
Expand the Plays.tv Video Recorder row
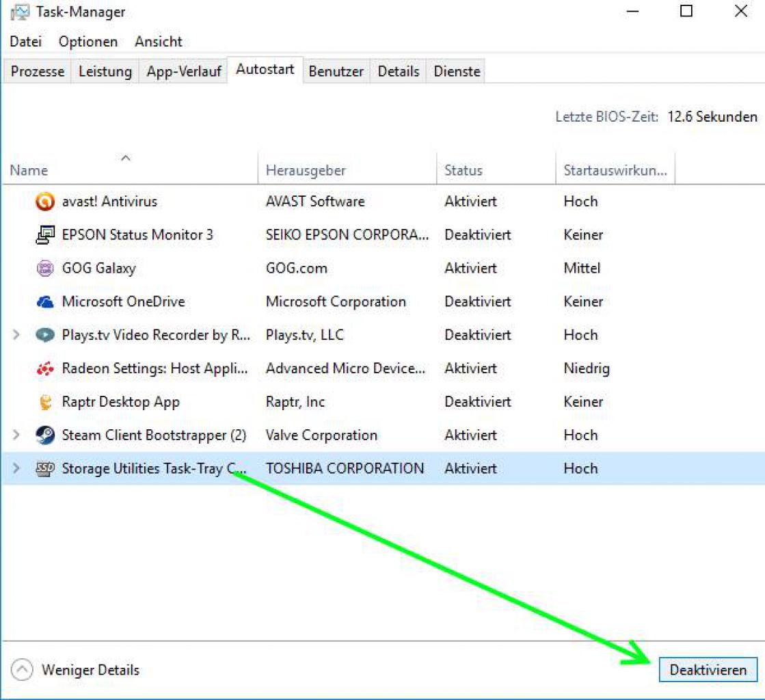[16, 335]
